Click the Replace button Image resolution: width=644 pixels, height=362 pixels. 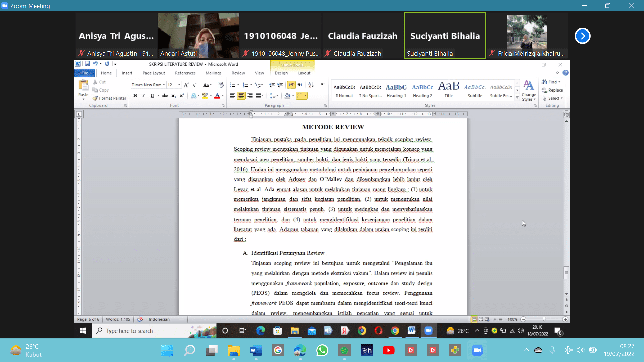[552, 90]
